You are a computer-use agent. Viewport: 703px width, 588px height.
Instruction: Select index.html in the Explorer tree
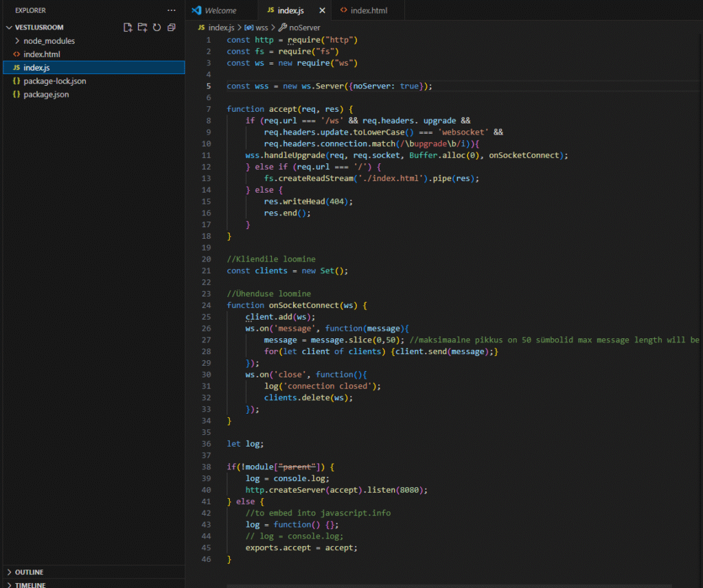pos(42,54)
